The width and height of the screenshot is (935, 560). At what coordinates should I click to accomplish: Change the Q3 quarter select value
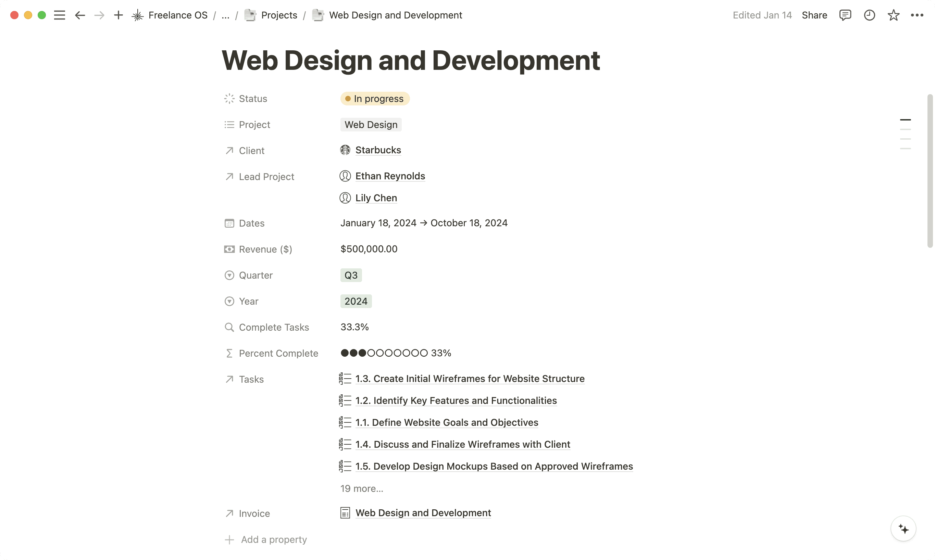click(x=351, y=275)
